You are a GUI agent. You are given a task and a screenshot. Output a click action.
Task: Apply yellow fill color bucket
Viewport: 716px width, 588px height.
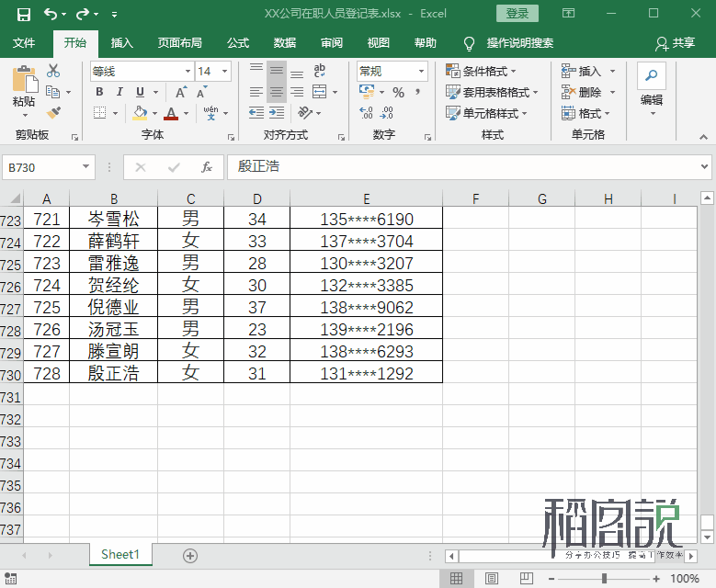tap(140, 112)
